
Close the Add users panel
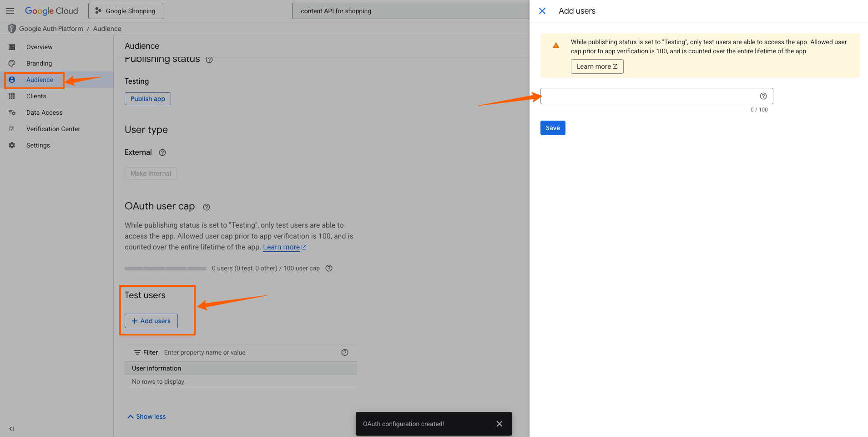542,11
